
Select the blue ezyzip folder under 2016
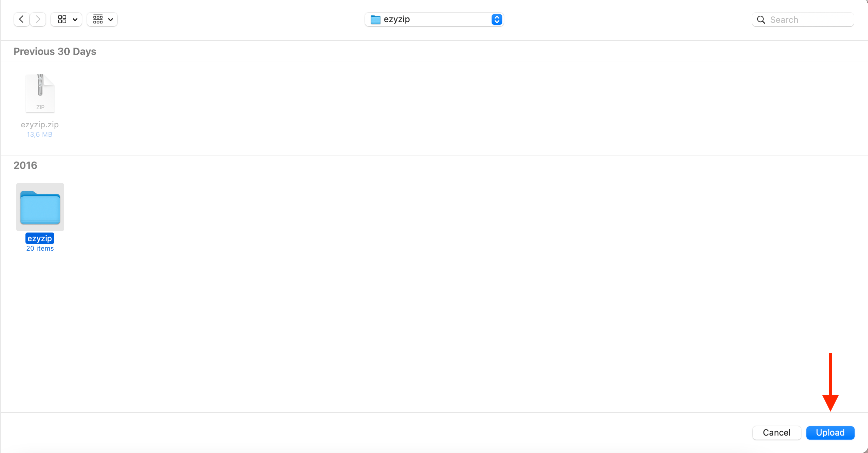click(x=40, y=207)
